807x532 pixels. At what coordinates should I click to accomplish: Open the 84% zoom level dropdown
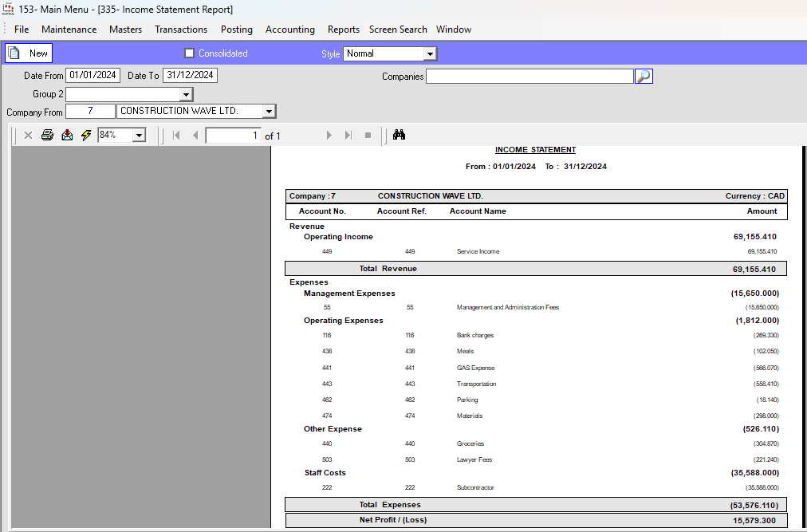pos(139,136)
